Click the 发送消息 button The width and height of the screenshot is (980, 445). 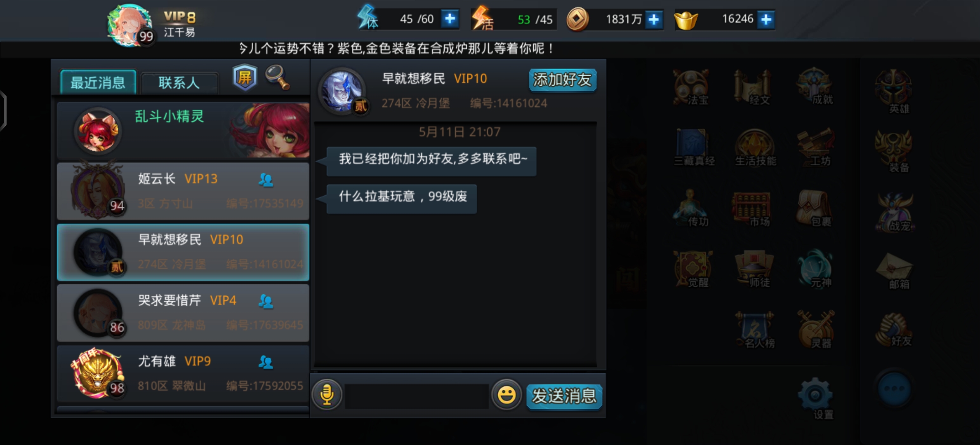click(564, 396)
